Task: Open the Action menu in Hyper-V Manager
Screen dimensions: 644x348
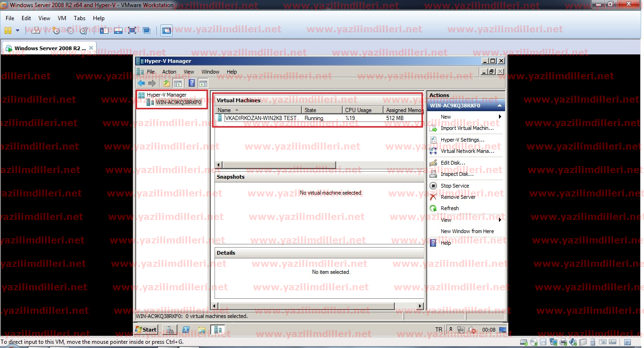Action: [169, 72]
